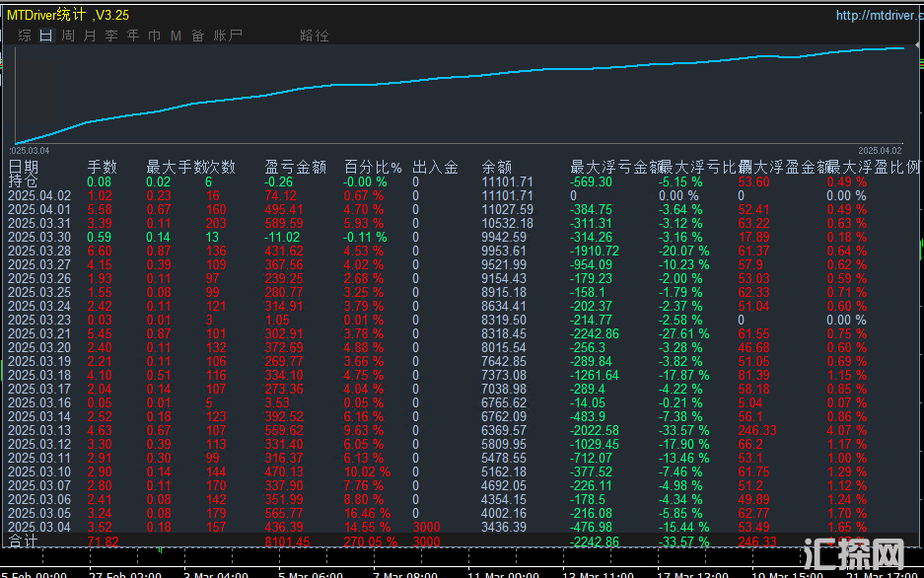The height and width of the screenshot is (578, 924).
Task: Open the 周 weekly statistics tab
Action: pyautogui.click(x=68, y=36)
